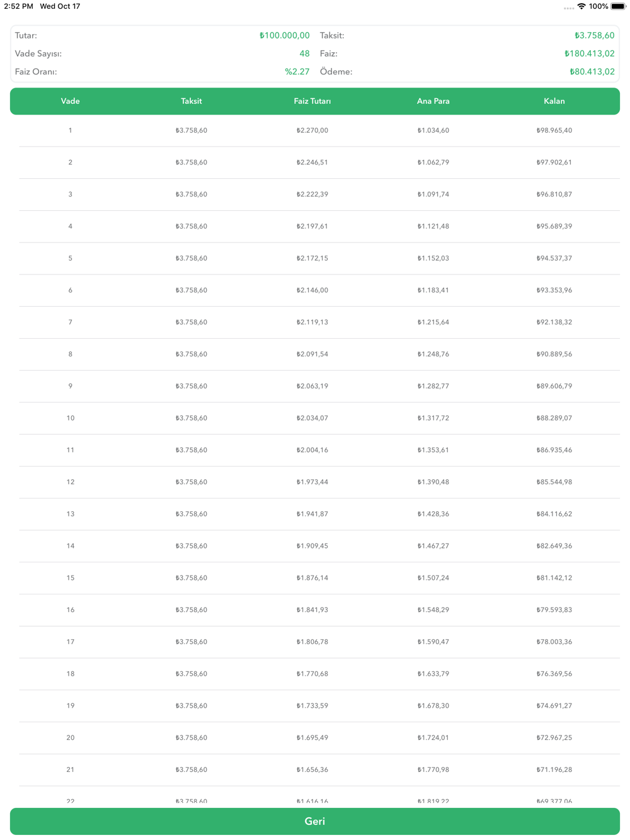Tap the Faiz Oranı value %2.27

[x=297, y=72]
